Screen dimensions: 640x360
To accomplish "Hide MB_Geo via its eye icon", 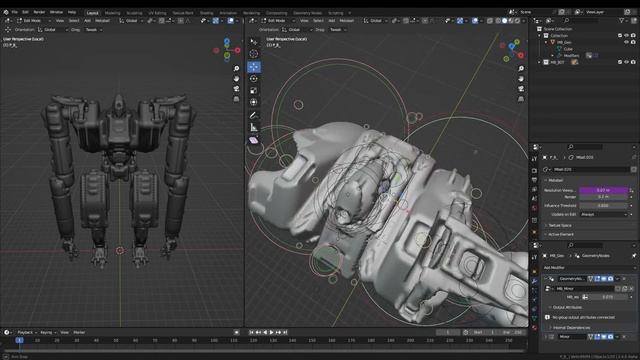I will coord(627,42).
